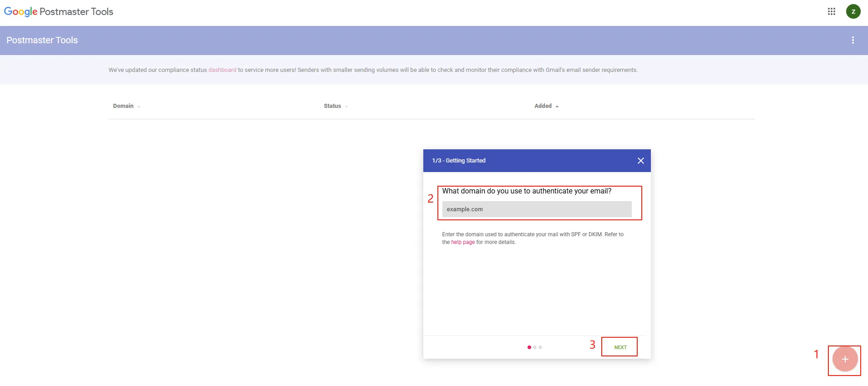868x386 pixels.
Task: Click the Google Postmaster Tools logo
Action: point(59,12)
